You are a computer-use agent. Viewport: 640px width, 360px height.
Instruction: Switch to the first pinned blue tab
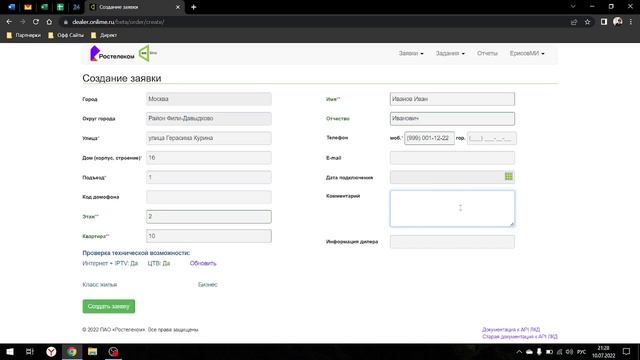(11, 7)
